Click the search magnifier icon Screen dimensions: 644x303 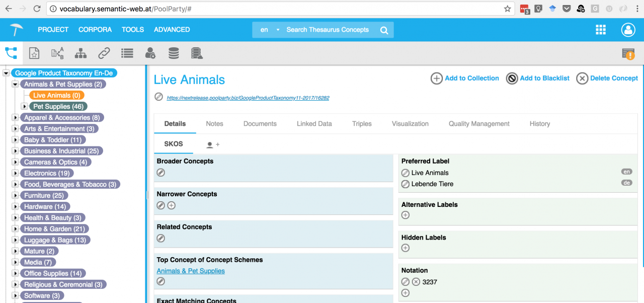coord(384,30)
